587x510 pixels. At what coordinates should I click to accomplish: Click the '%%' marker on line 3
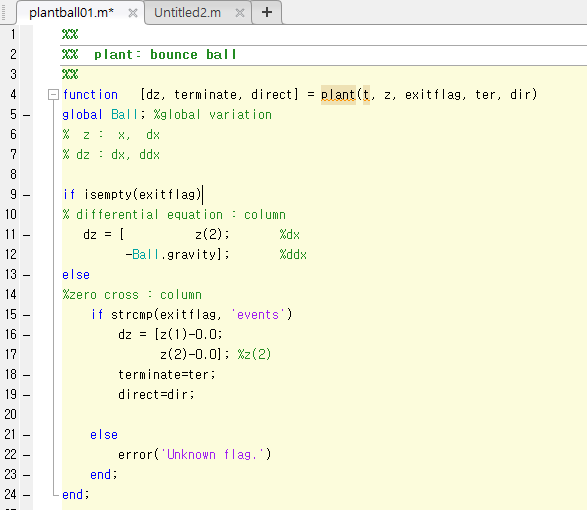pyautogui.click(x=70, y=75)
